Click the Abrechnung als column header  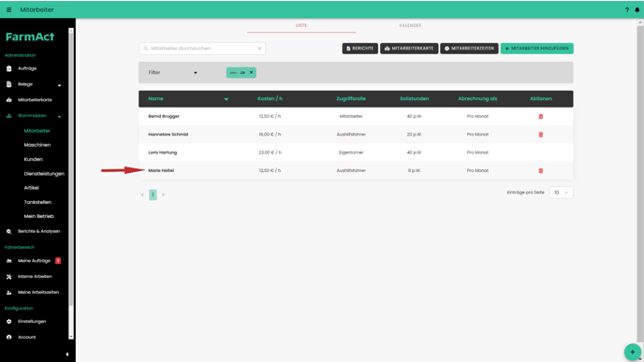(477, 99)
